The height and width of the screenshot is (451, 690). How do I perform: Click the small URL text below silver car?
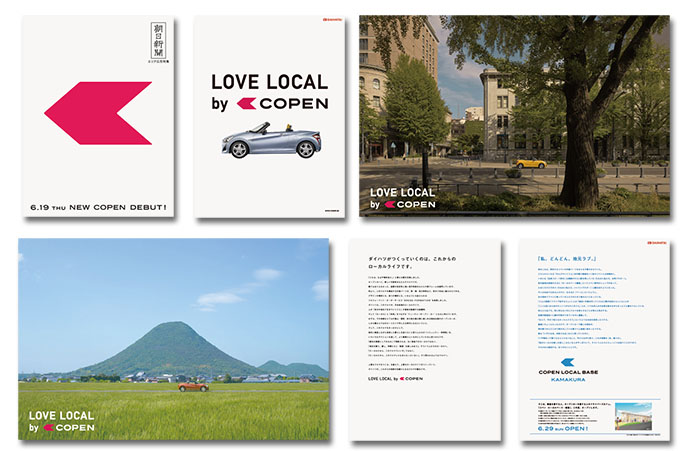point(332,211)
